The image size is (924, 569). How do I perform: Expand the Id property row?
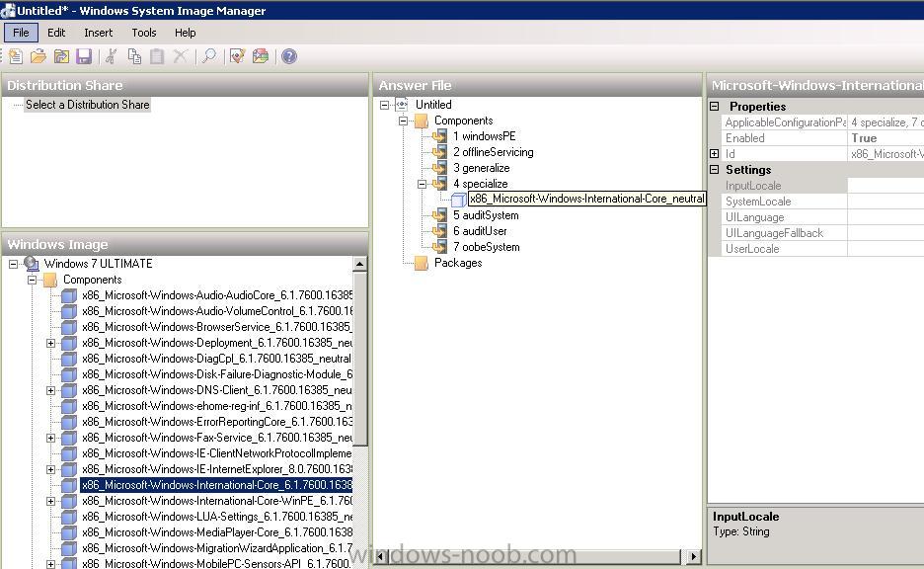coord(714,153)
